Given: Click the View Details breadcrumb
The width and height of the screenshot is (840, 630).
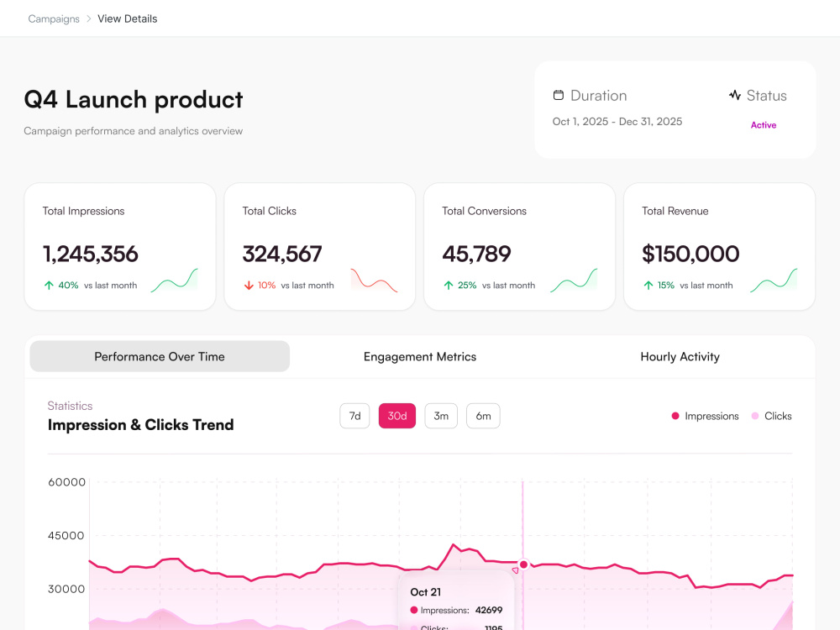Looking at the screenshot, I should click(128, 18).
